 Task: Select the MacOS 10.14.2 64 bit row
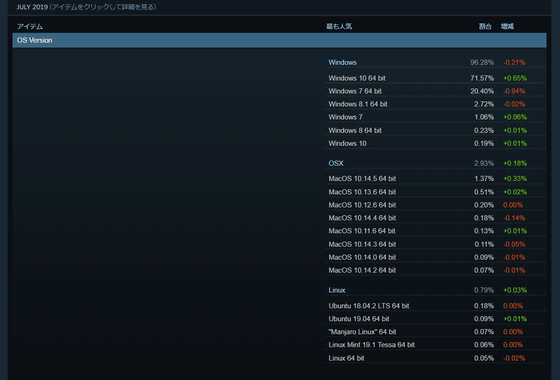tap(435, 270)
